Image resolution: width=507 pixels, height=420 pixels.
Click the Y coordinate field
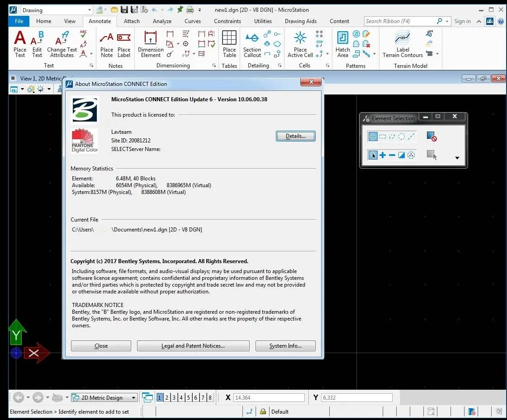tap(357, 397)
